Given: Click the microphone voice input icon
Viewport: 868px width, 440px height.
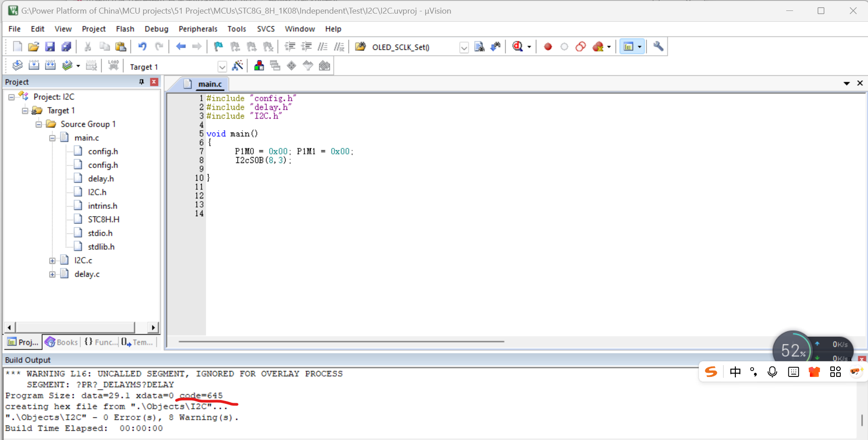Looking at the screenshot, I should click(x=772, y=372).
